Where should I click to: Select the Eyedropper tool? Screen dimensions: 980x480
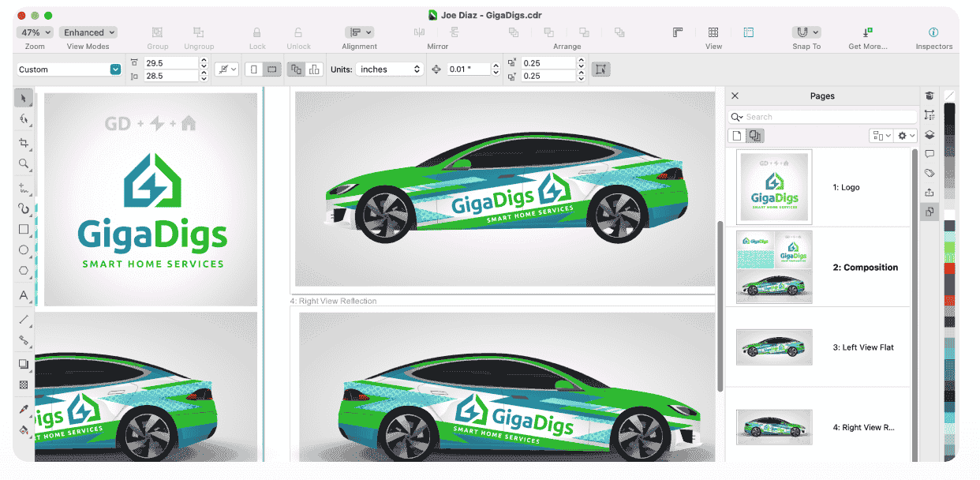(24, 409)
